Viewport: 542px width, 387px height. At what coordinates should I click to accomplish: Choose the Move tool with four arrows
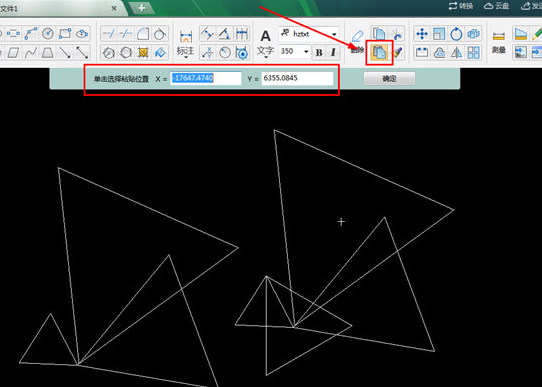pyautogui.click(x=422, y=34)
